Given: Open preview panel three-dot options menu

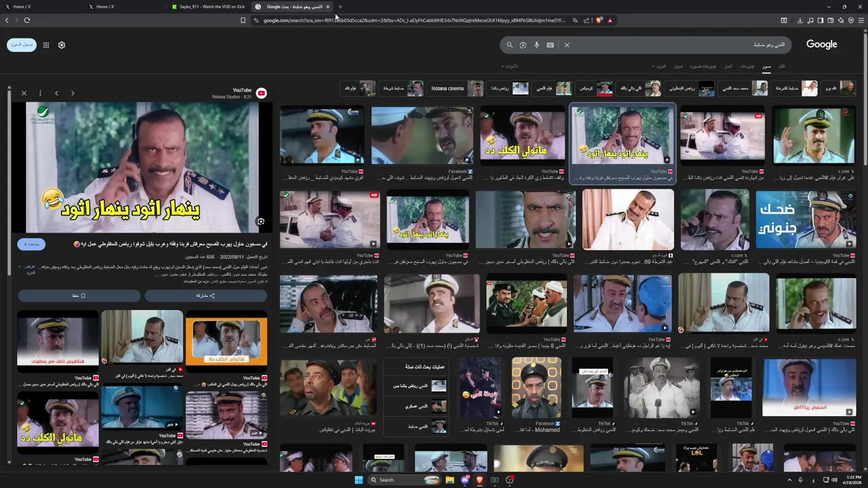Looking at the screenshot, I should pyautogui.click(x=40, y=93).
